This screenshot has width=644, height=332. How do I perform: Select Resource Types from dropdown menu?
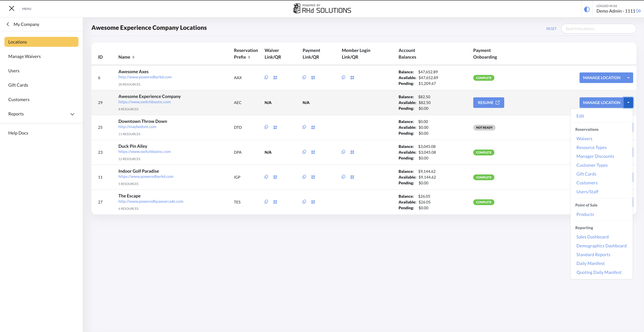coord(591,147)
